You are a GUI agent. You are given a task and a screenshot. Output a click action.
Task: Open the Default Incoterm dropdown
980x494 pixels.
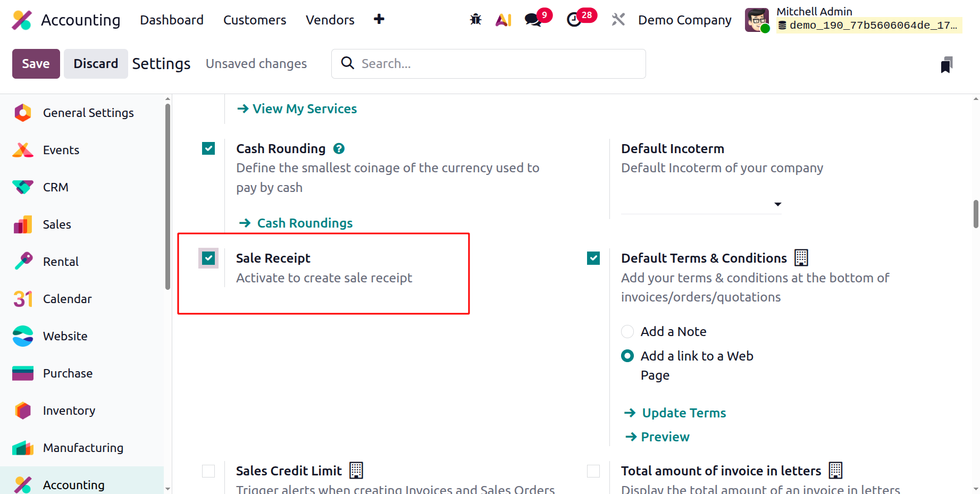click(701, 204)
